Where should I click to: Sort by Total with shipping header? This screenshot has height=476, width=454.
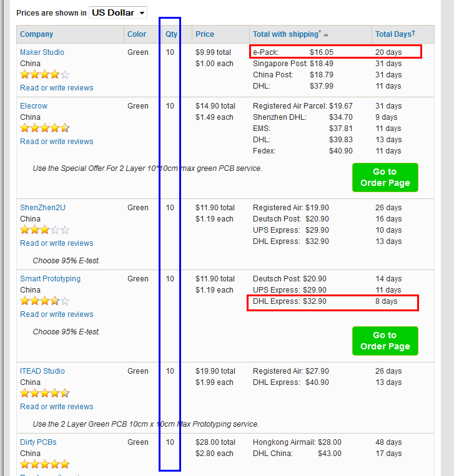pyautogui.click(x=287, y=34)
